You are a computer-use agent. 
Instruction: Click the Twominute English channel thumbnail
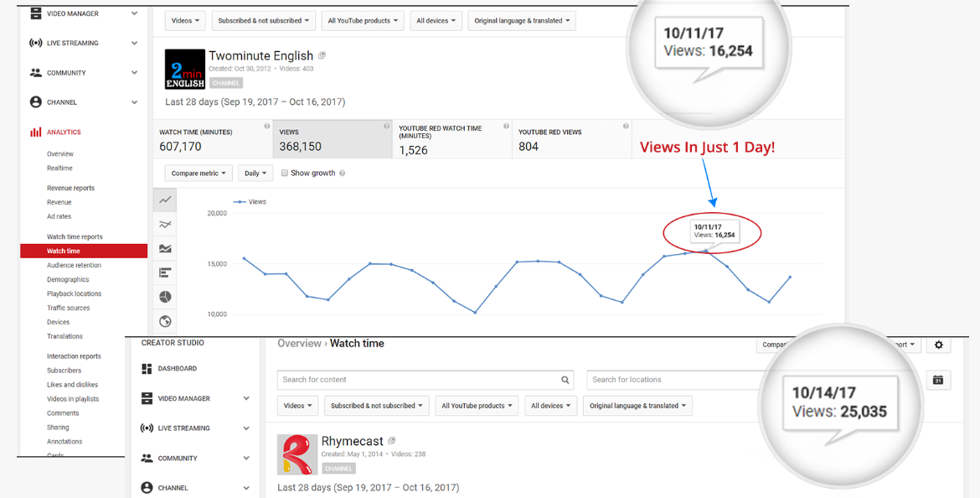185,69
